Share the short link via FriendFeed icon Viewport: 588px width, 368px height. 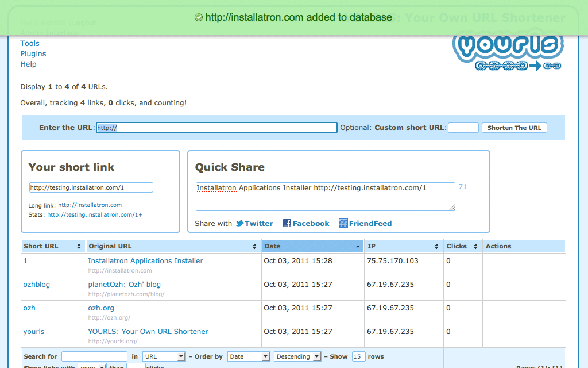343,224
